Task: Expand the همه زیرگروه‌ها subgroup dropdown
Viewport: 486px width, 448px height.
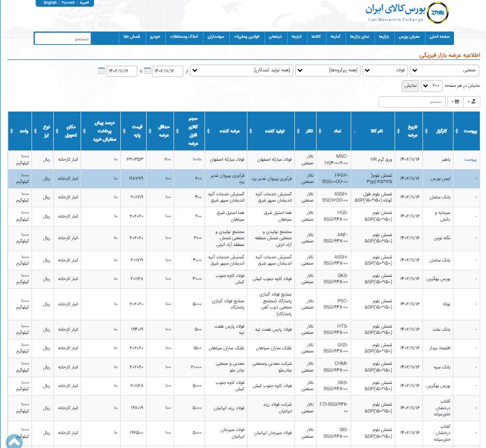Action: click(328, 70)
